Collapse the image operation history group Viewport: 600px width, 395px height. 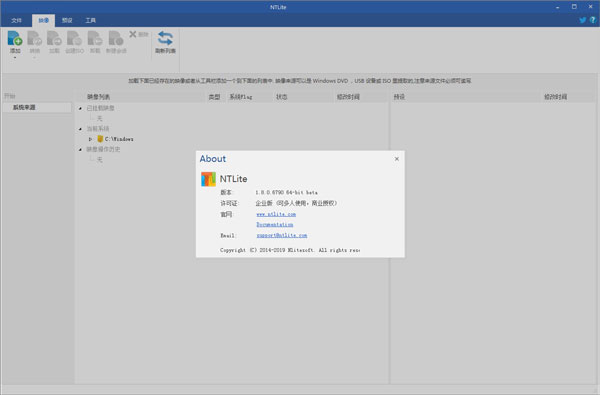80,149
